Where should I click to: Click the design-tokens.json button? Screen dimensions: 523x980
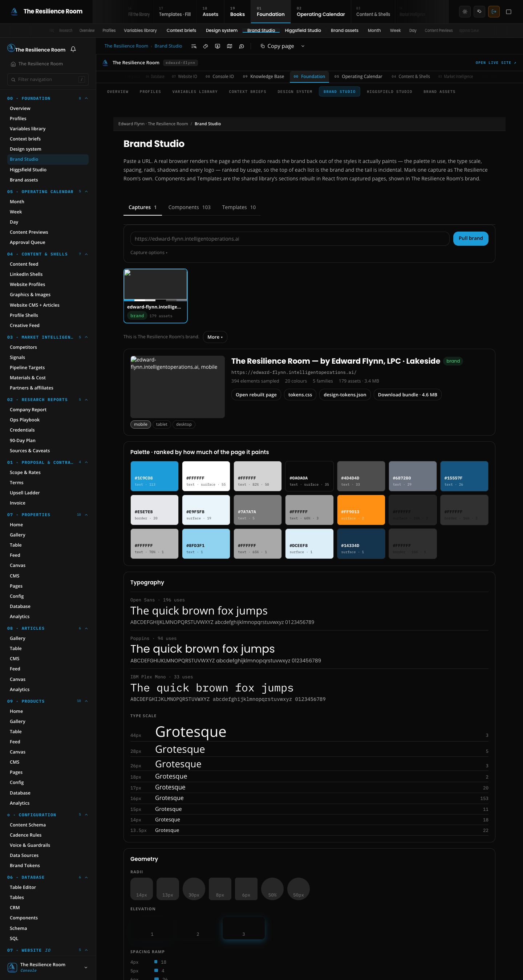coord(345,395)
